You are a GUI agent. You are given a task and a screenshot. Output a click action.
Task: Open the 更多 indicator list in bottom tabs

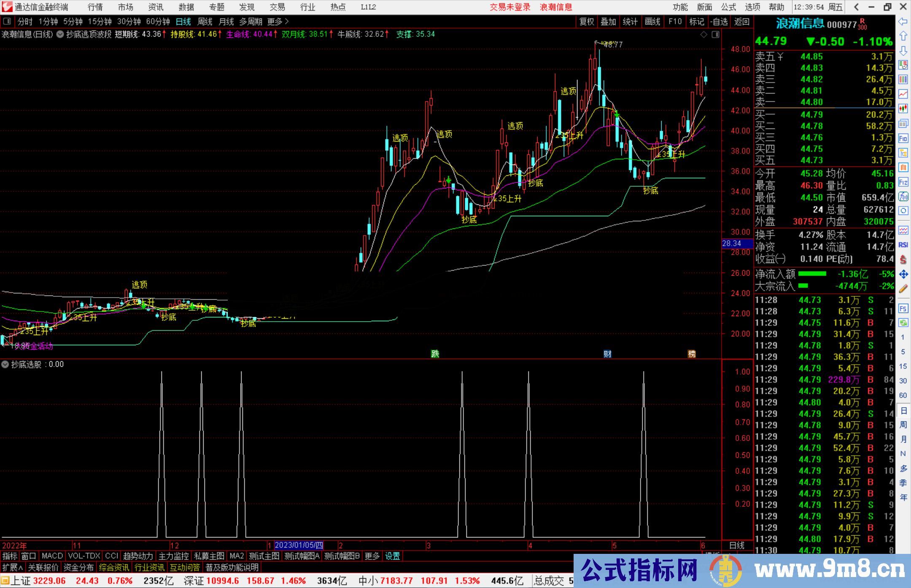[372, 556]
